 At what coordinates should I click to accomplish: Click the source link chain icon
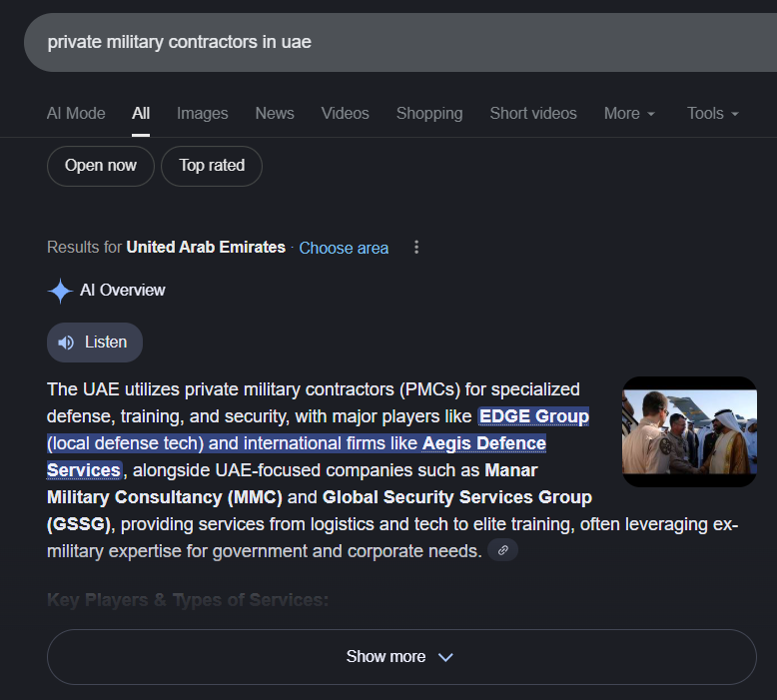[503, 550]
